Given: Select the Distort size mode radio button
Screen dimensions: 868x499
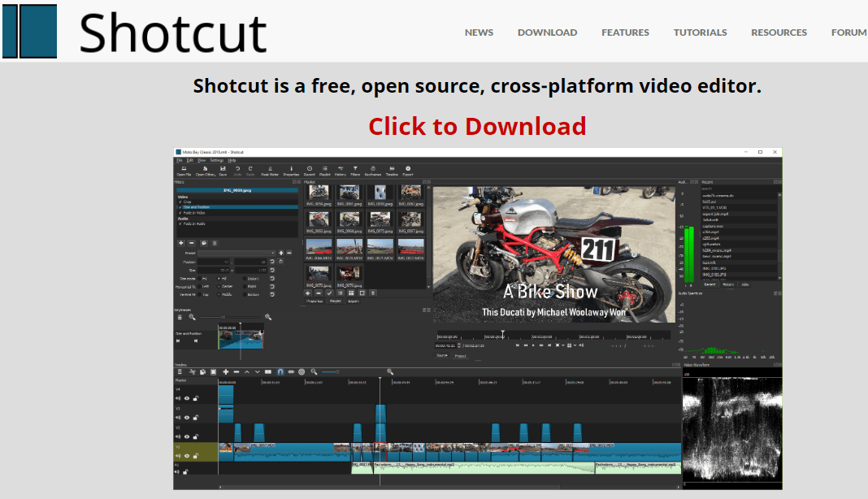Looking at the screenshot, I should click(245, 279).
